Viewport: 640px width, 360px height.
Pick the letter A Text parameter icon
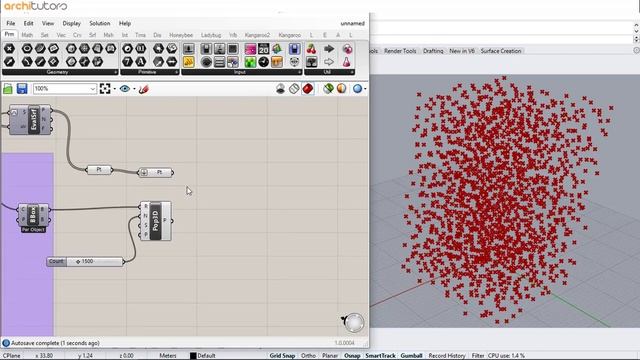point(141,62)
